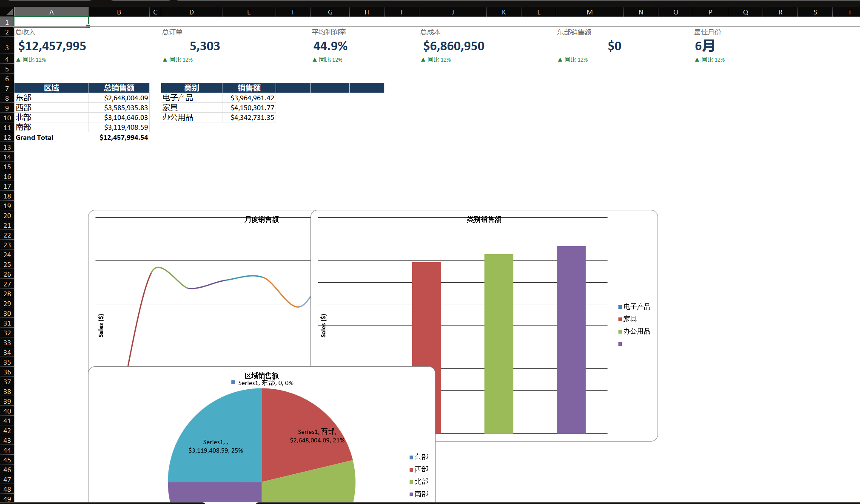Click the 同比 12% indicator under 总收入
Viewport: 860px width, 504px height.
(31, 59)
